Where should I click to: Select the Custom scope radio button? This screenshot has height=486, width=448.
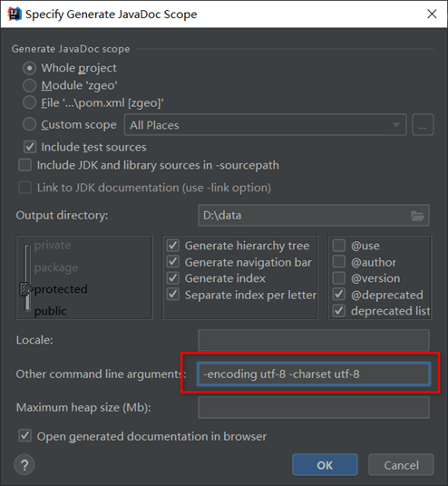[x=29, y=124]
